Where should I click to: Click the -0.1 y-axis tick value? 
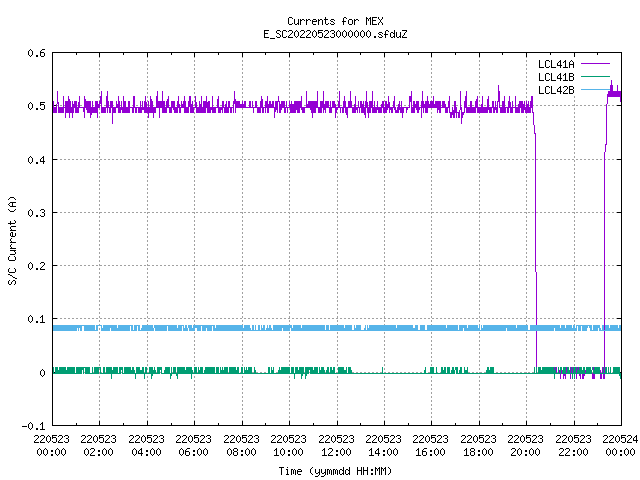33,426
